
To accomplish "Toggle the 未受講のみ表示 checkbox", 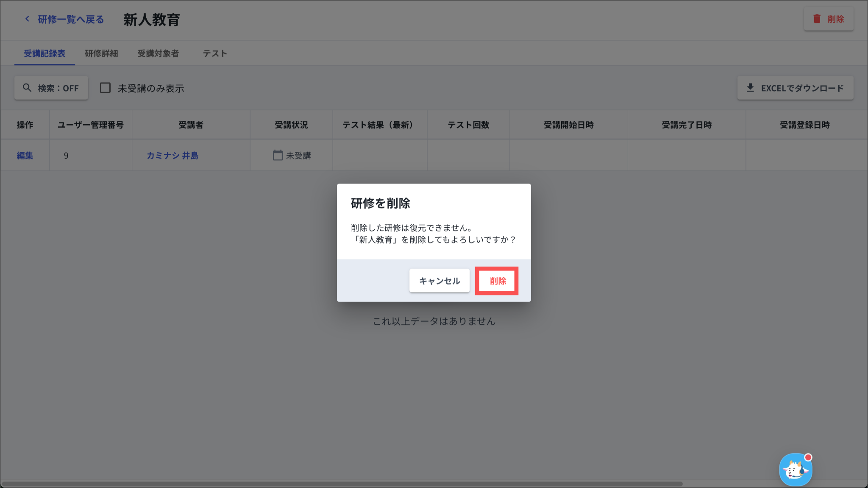I will 105,88.
